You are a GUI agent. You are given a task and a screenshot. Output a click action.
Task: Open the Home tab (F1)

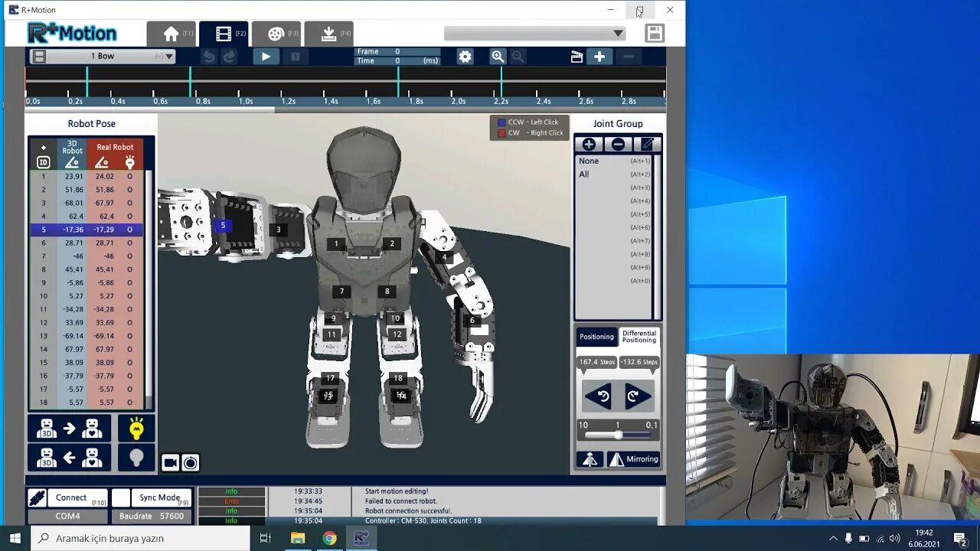pyautogui.click(x=171, y=34)
